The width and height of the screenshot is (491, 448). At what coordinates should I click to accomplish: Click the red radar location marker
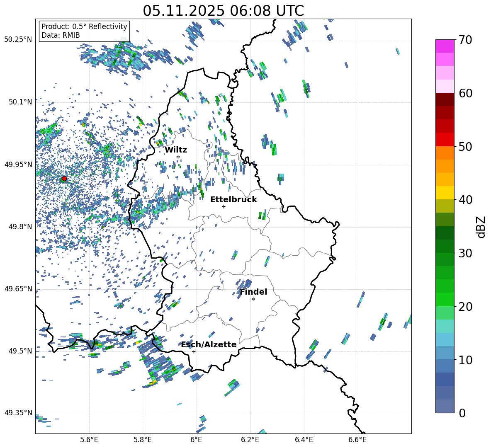pos(64,179)
